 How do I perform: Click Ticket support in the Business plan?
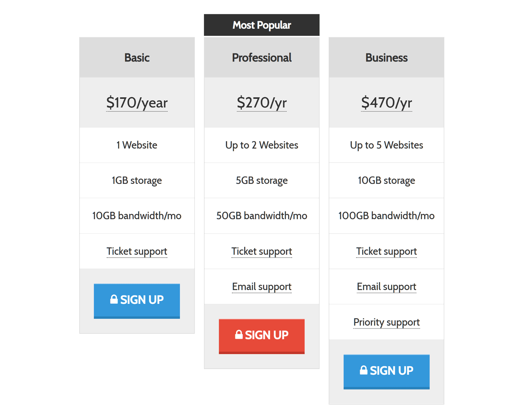click(386, 252)
